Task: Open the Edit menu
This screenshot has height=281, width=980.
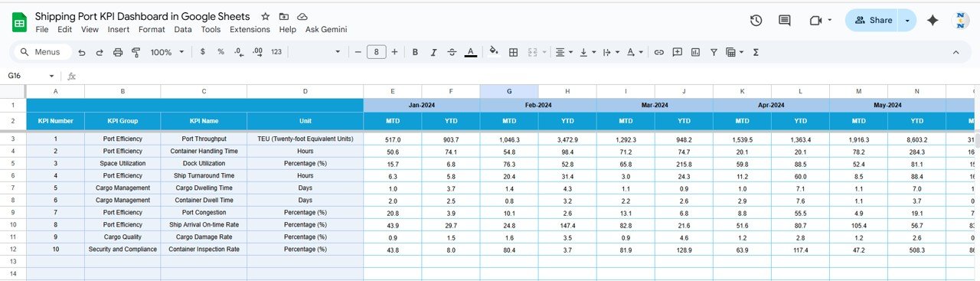Action: click(64, 29)
